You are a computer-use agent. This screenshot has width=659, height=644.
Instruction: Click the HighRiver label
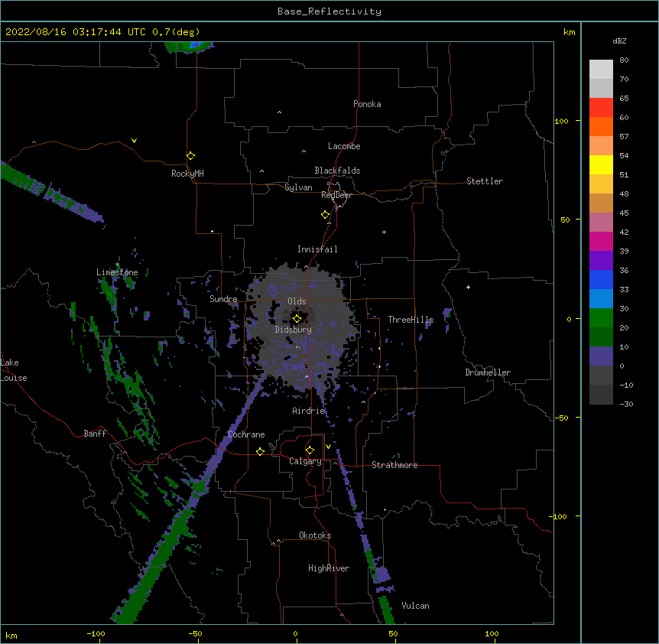coord(329,568)
